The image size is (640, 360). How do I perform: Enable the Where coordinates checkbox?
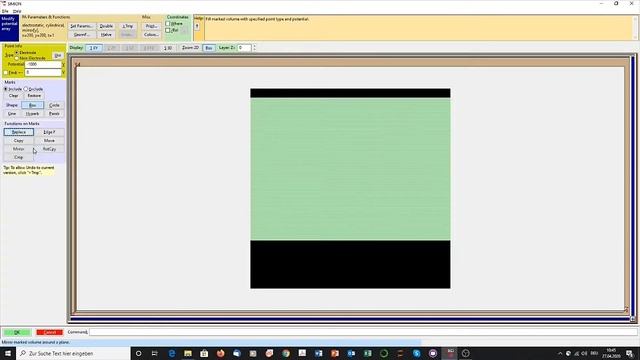pyautogui.click(x=168, y=24)
